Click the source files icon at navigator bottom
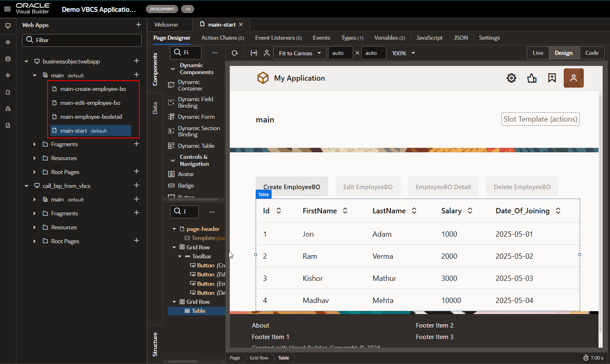 (x=8, y=125)
